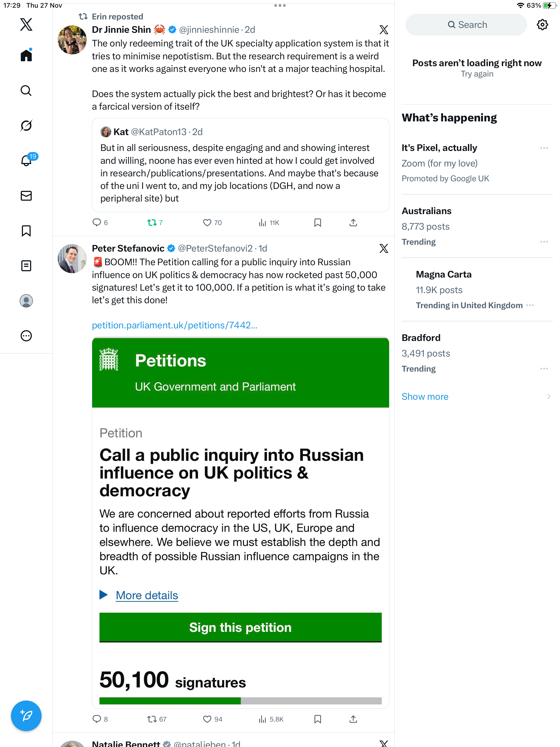Open the petition.parliament.uk link
Screen dimensions: 560x747
coord(174,325)
